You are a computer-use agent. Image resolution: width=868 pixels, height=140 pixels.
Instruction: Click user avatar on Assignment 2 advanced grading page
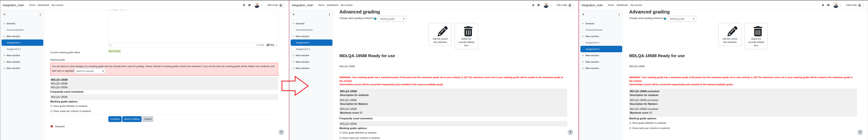[x=836, y=5]
